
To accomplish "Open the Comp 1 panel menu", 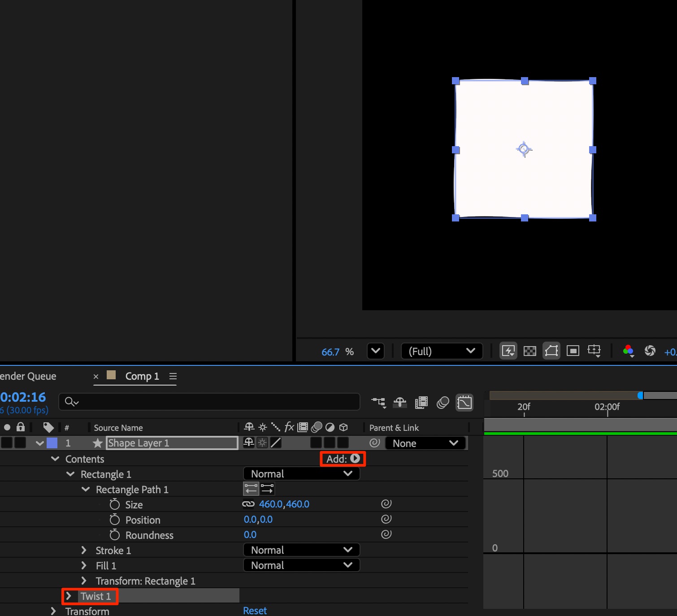I will tap(173, 376).
